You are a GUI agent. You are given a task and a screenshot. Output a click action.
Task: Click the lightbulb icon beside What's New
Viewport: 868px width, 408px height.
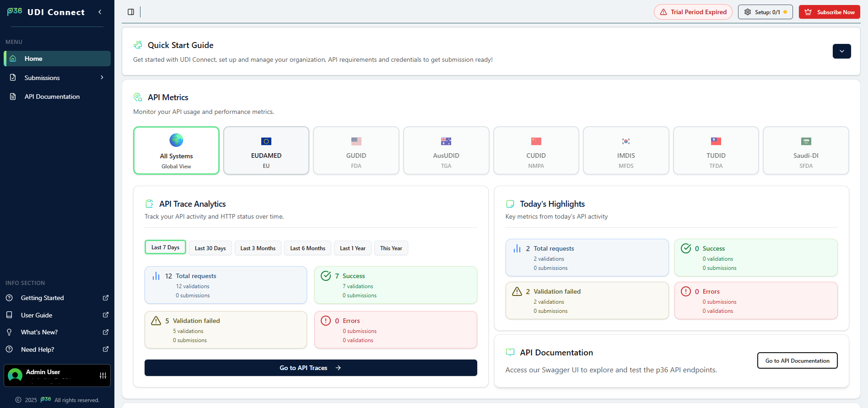click(9, 332)
